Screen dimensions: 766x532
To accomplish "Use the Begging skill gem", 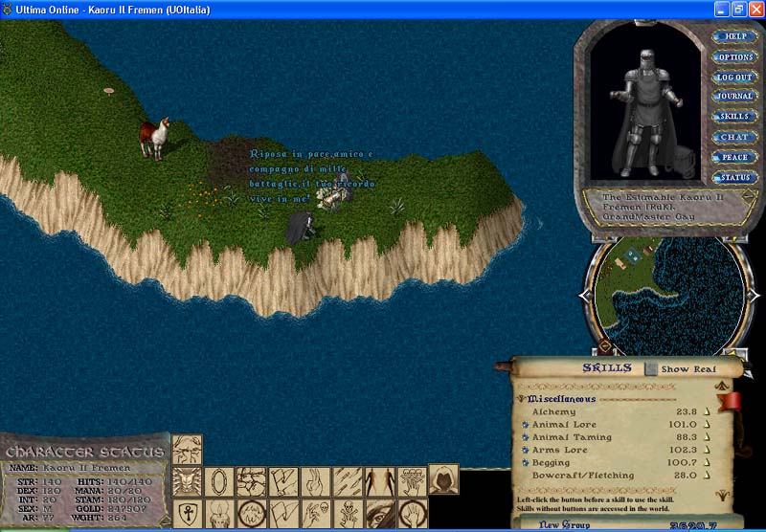I will (x=526, y=463).
